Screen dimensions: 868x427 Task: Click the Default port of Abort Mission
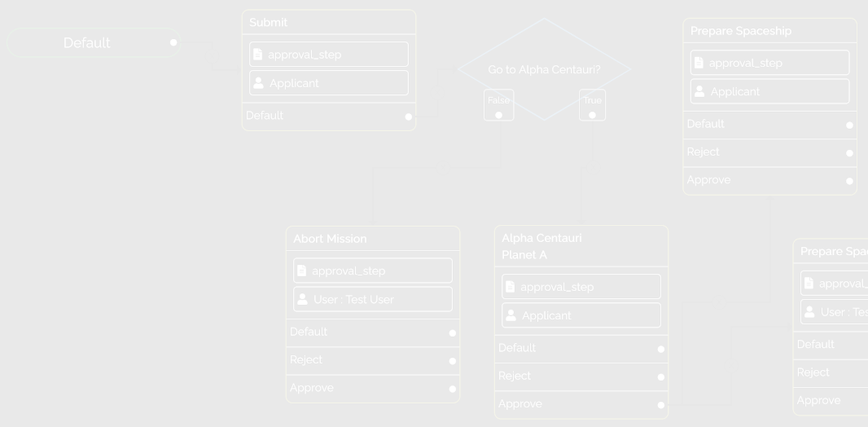(x=452, y=332)
